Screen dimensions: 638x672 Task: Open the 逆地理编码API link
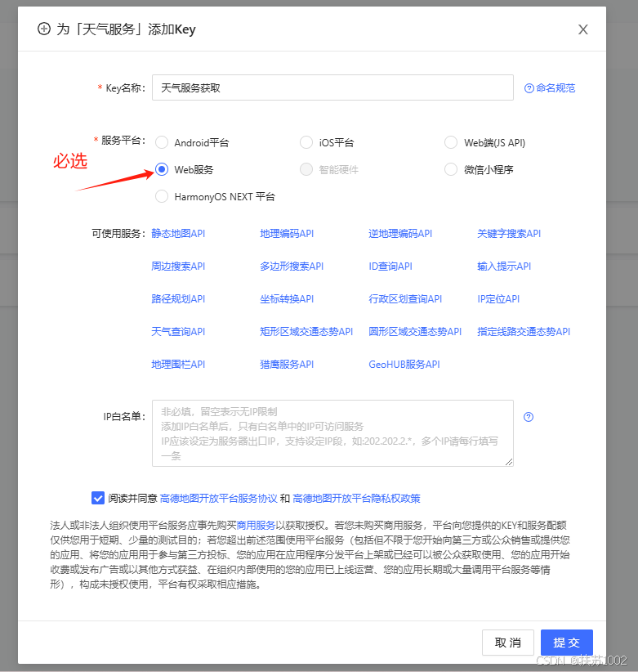click(400, 234)
